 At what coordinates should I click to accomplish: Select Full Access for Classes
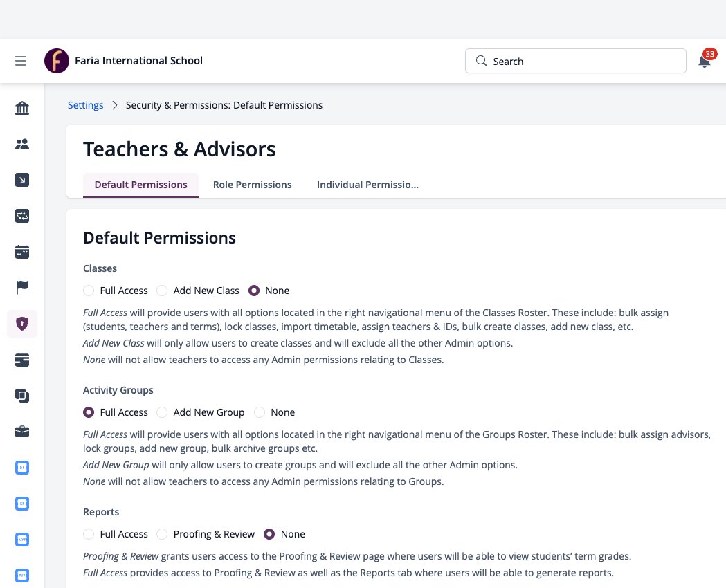pos(89,291)
